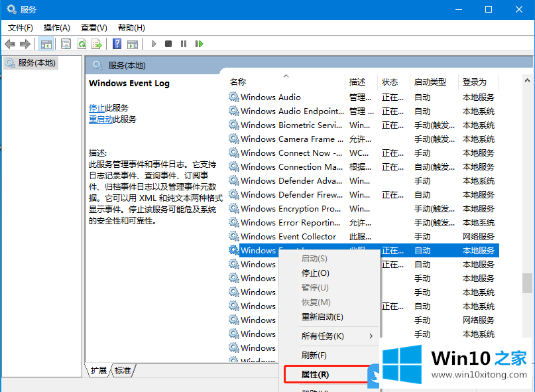Click the Pause service toolbar icon
The image size is (535, 392).
[x=184, y=44]
